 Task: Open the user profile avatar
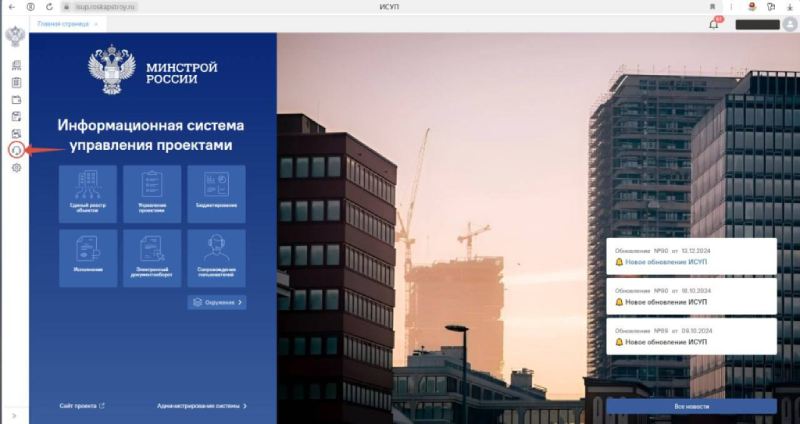pyautogui.click(x=790, y=24)
